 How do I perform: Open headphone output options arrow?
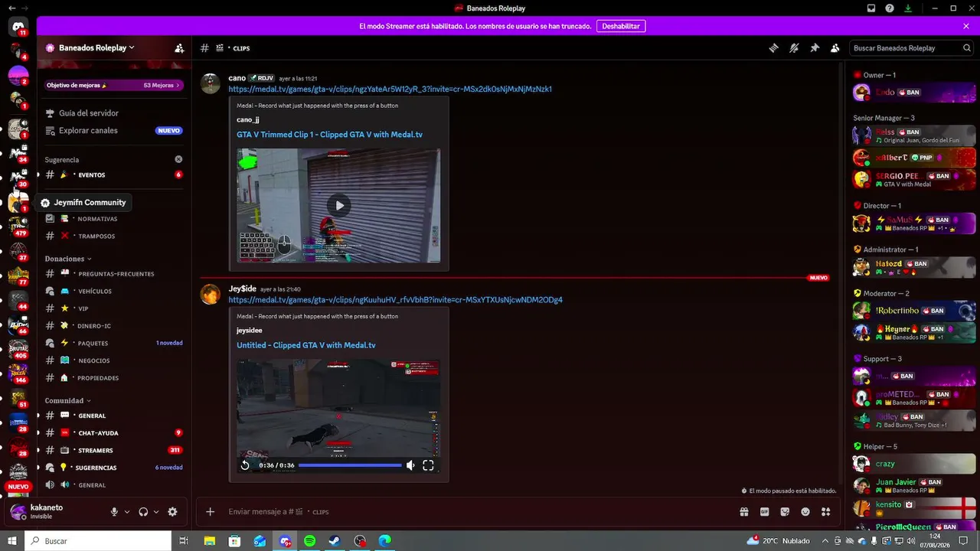click(x=156, y=512)
